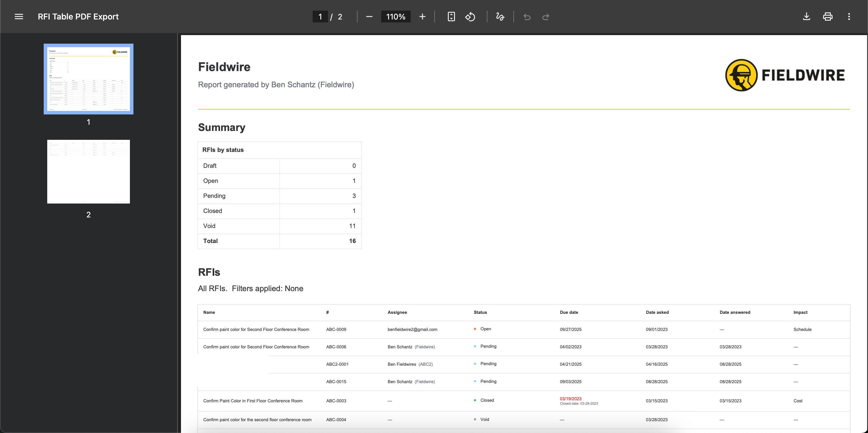
Task: Click the zoom in plus icon
Action: click(x=422, y=17)
